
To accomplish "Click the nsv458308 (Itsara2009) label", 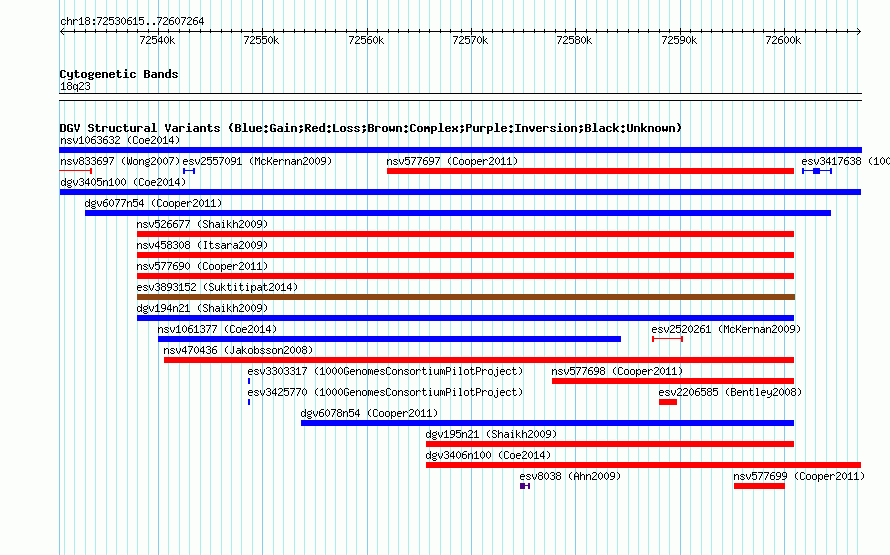I will tap(202, 245).
